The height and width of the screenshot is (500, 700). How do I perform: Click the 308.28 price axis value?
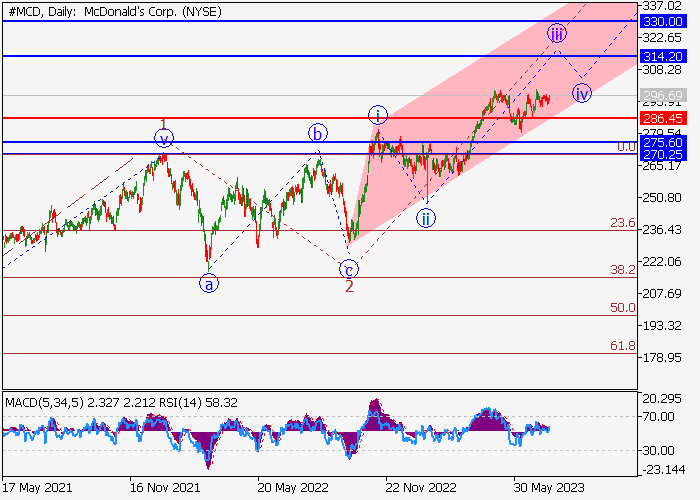pos(662,70)
